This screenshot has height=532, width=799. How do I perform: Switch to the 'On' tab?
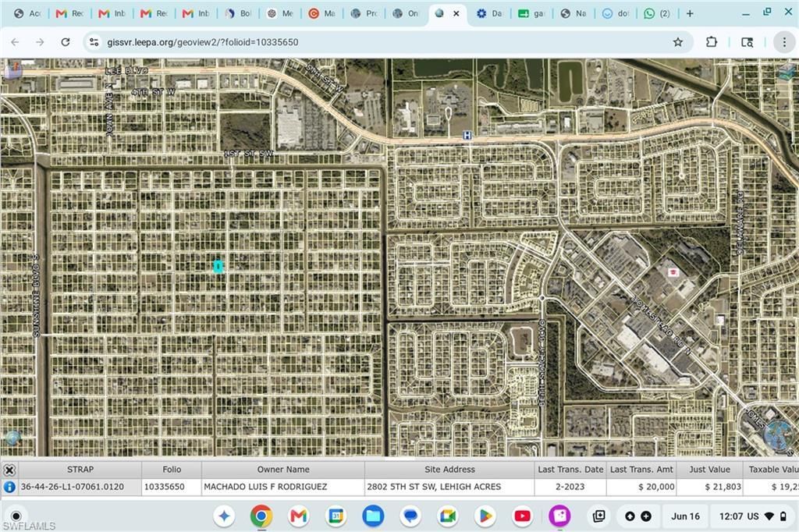coord(406,14)
